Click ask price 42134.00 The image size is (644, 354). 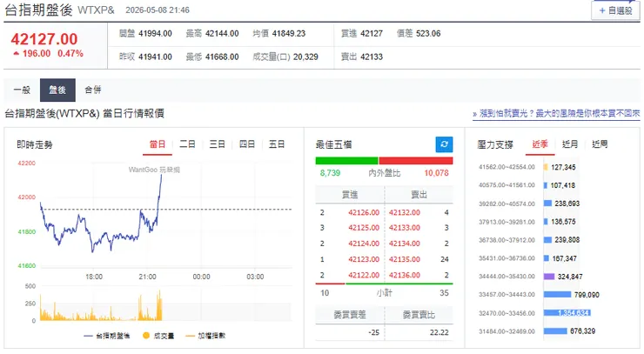[x=405, y=244]
